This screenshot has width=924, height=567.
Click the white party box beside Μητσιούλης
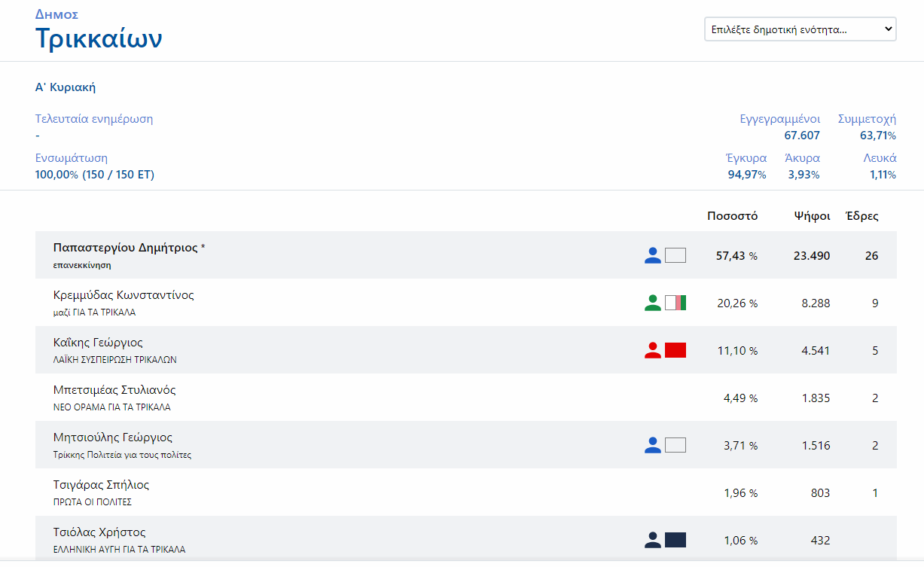click(675, 445)
